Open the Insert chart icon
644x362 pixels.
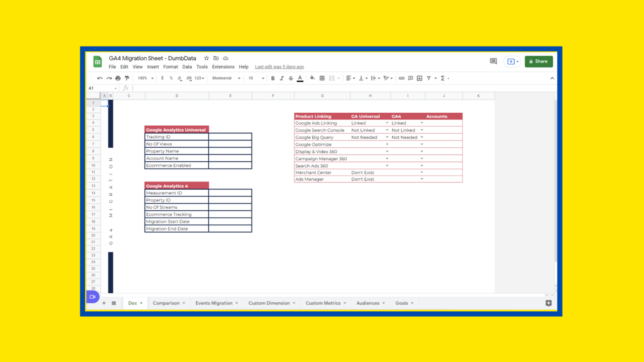coord(419,78)
